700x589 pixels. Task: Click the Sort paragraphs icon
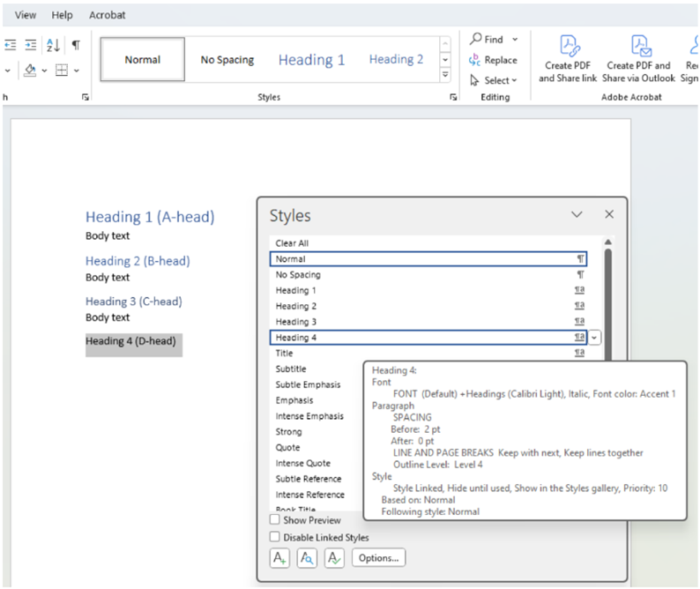pyautogui.click(x=53, y=45)
